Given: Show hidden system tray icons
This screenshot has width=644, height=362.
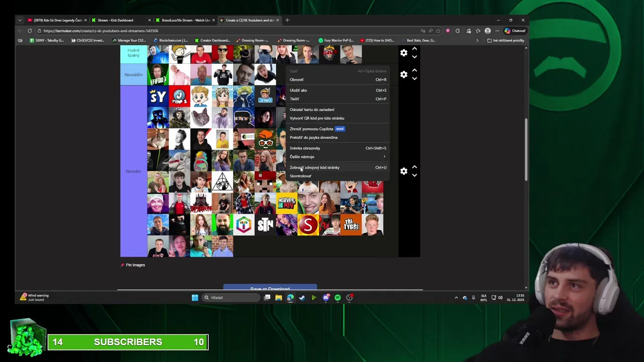Looking at the screenshot, I should click(456, 298).
